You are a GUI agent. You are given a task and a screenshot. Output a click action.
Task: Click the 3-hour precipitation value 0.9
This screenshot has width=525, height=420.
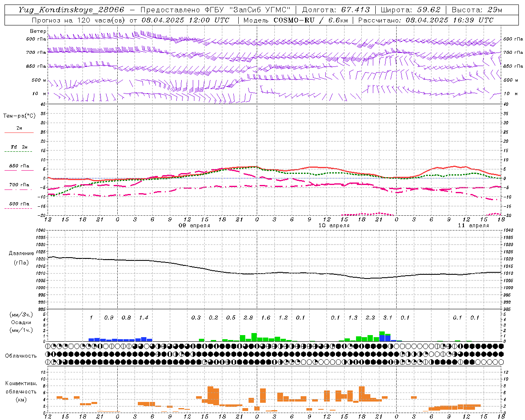click(109, 318)
